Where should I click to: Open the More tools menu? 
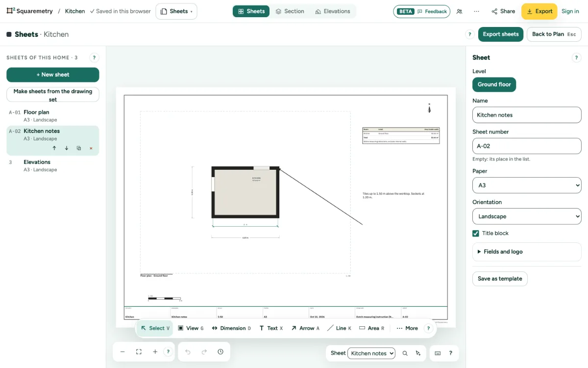407,328
